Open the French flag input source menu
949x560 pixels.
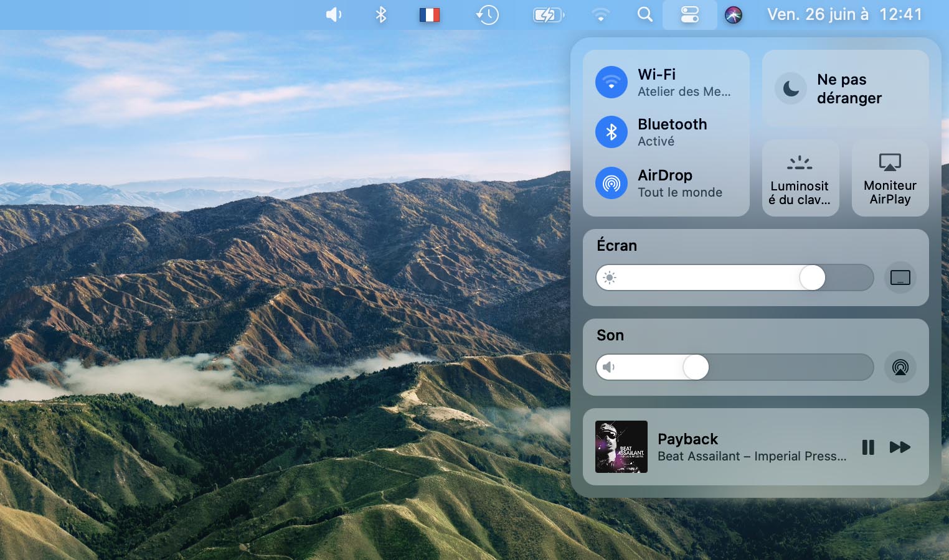[x=430, y=14]
